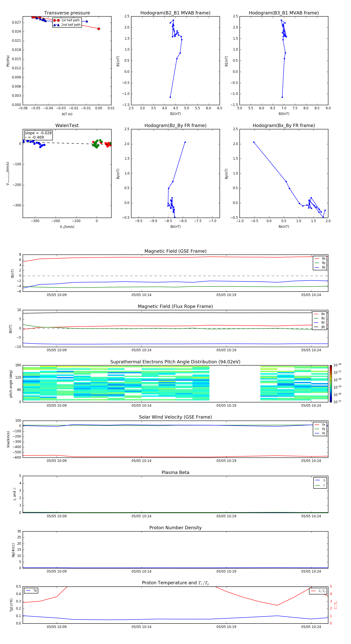This screenshot has height=644, width=351.
Task: Click the "1st half path" legend entry
Action: [x=67, y=20]
